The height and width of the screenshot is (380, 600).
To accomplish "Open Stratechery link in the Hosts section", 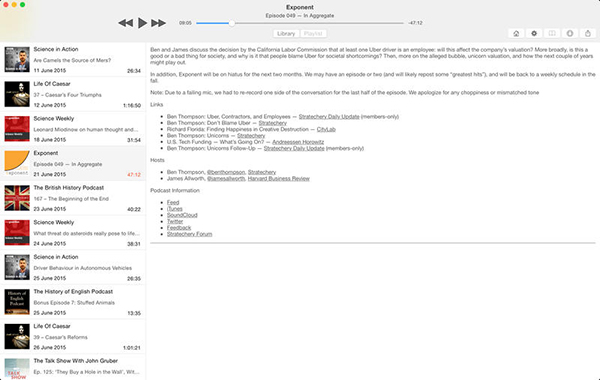I will click(262, 172).
